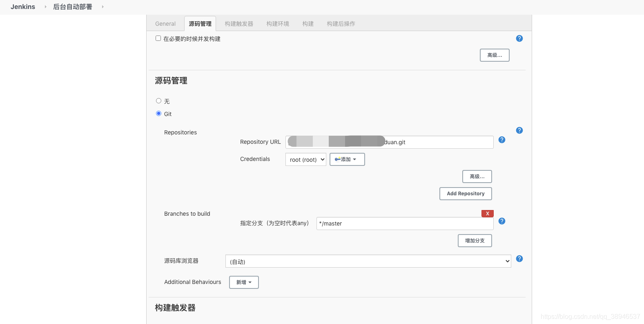Switch to the 构建环境 tab
This screenshot has width=644, height=324.
click(278, 24)
